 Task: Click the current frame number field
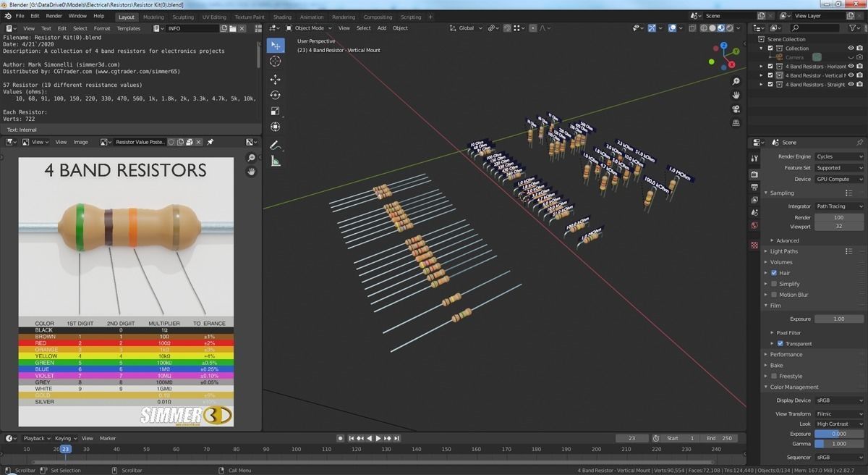coord(633,438)
